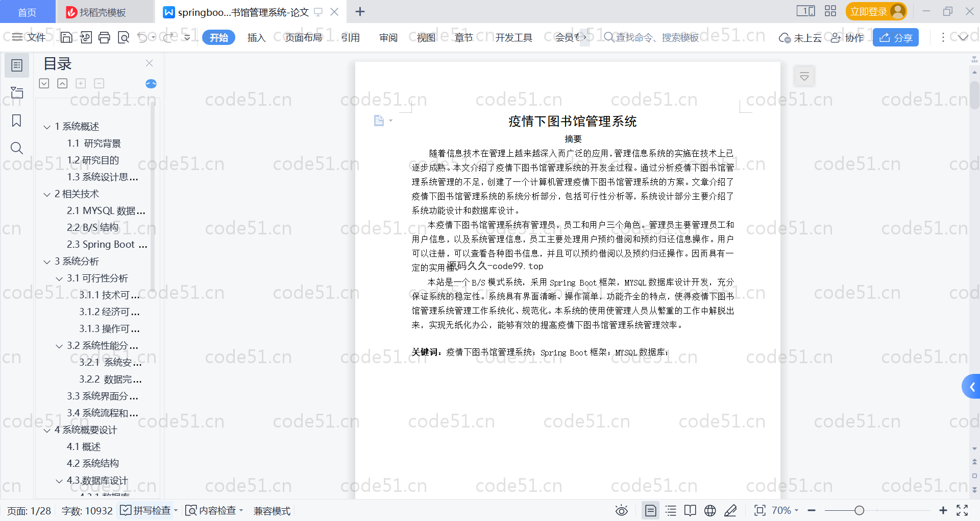The width and height of the screenshot is (980, 521).
Task: Open the blue side panel arrow on right edge
Action: pyautogui.click(x=971, y=387)
